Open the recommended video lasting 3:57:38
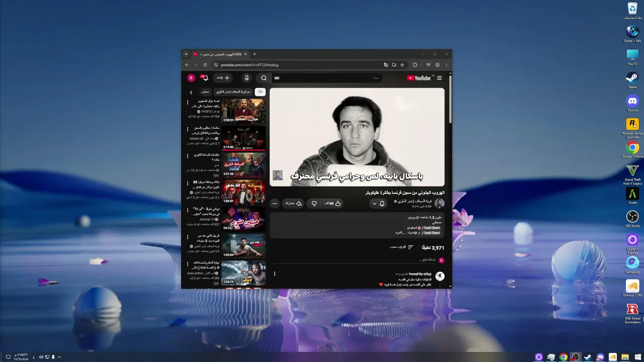The image size is (644, 362). click(244, 165)
